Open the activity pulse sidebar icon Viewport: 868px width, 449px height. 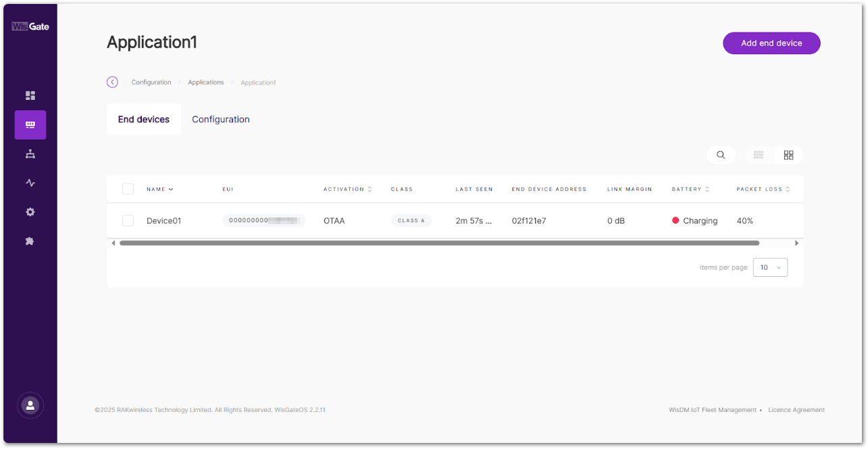point(30,183)
